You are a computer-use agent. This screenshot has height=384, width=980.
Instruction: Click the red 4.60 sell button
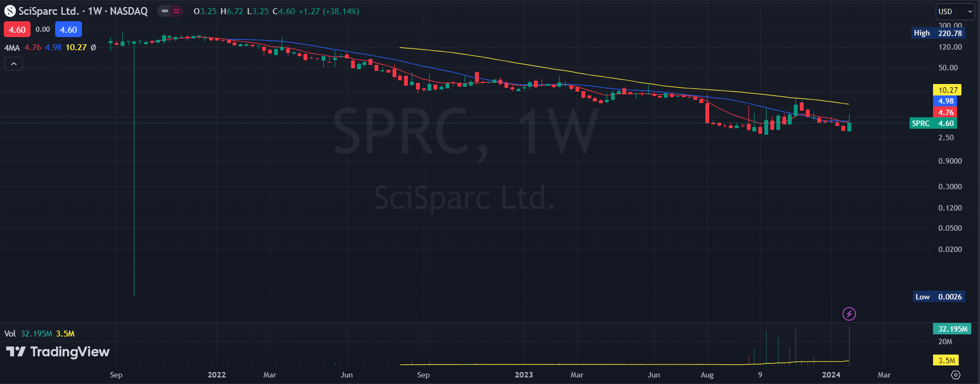click(17, 29)
